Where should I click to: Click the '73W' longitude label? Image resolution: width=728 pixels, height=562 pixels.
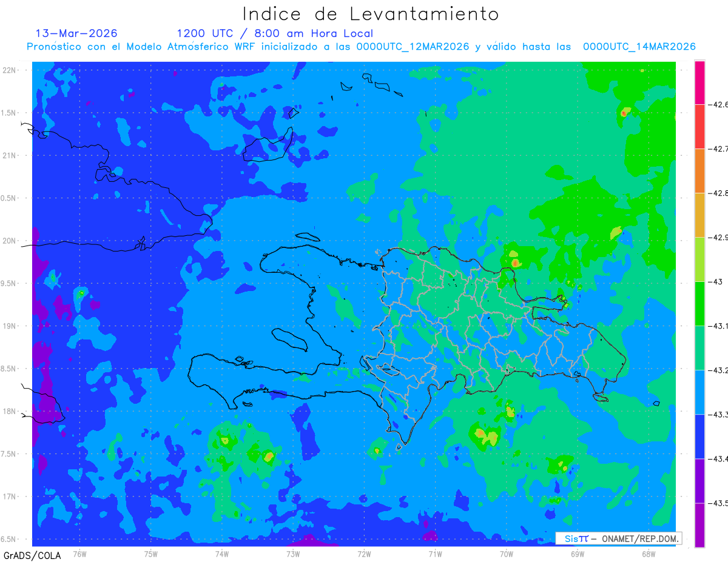click(293, 554)
